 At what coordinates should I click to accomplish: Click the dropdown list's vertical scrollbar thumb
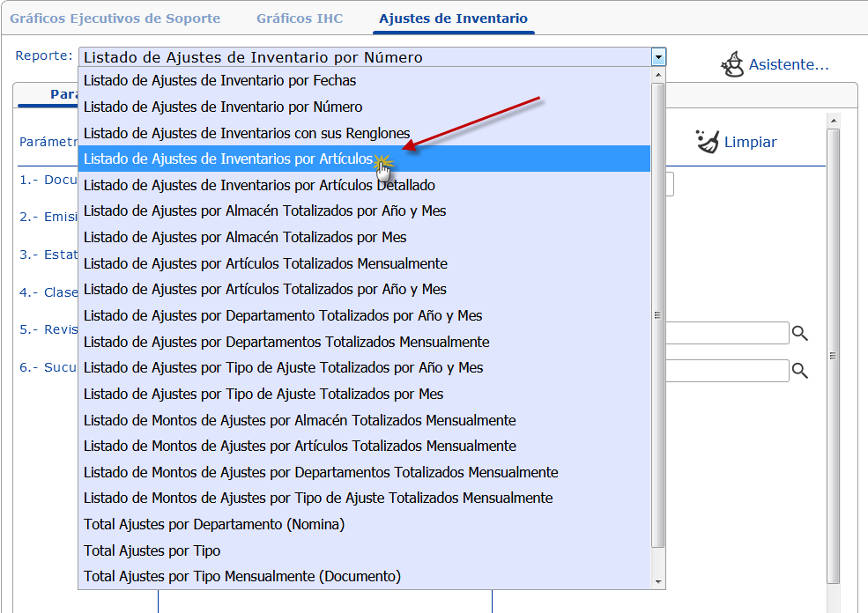657,314
